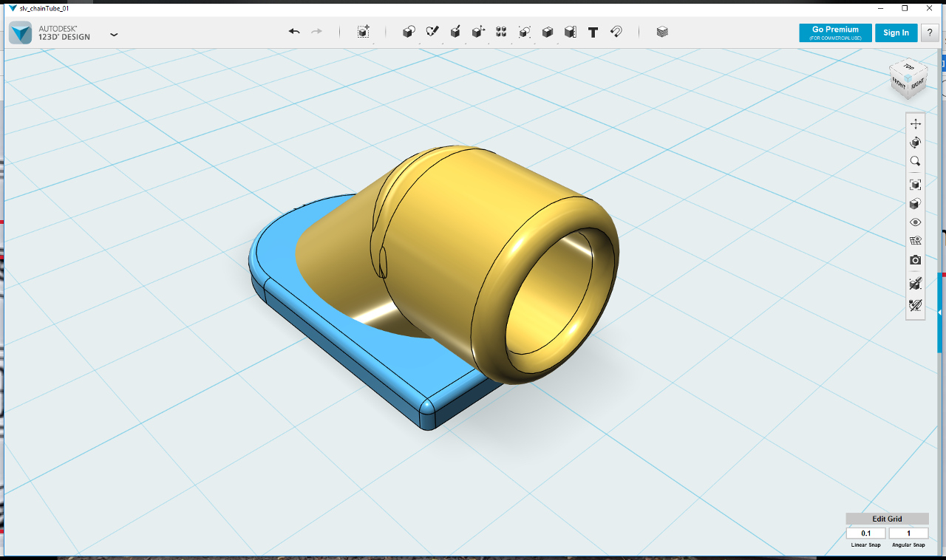Open the Primitives menu
This screenshot has height=560, width=946.
[409, 32]
